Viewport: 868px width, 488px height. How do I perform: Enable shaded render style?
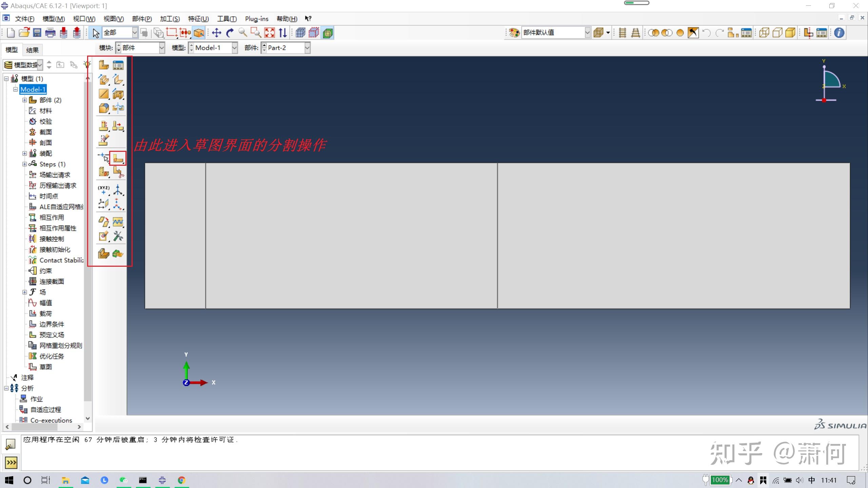(x=791, y=33)
